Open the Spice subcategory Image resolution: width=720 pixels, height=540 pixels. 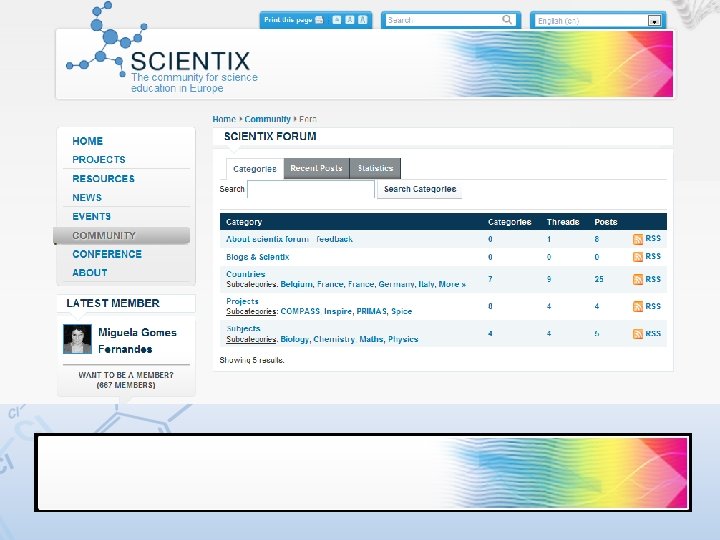click(x=401, y=311)
